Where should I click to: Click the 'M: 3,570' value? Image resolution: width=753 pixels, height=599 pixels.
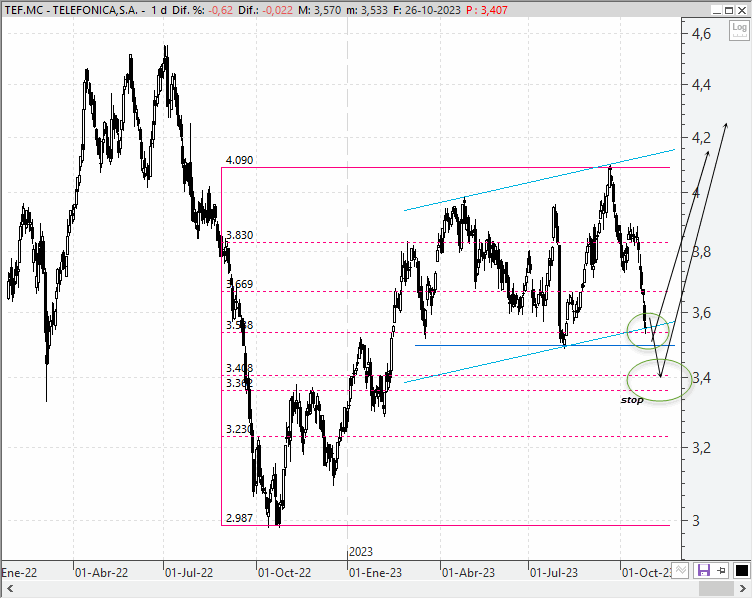(320, 10)
